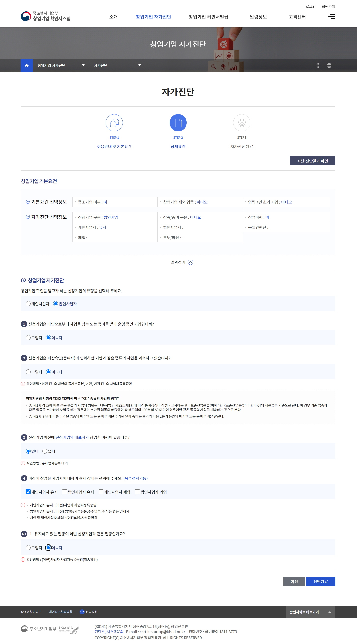Click the 신청기업의 대표자가 highlighted text
Viewport: 357px width, 644px height.
72,437
